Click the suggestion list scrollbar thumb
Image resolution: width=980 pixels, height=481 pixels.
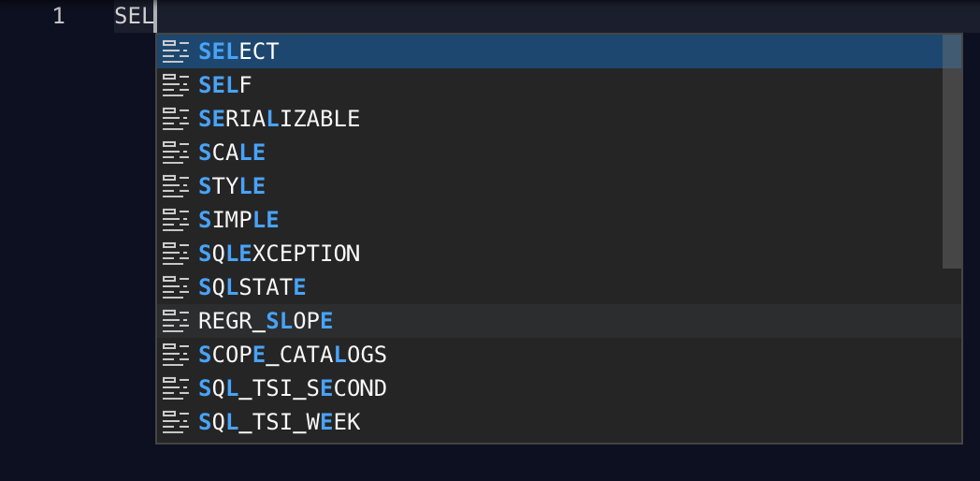tap(952, 152)
